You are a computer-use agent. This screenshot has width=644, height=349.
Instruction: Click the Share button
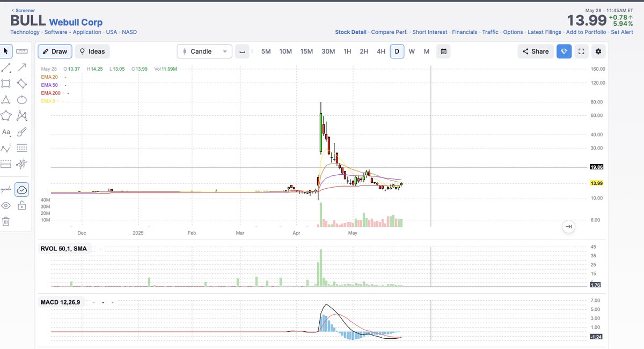click(535, 51)
